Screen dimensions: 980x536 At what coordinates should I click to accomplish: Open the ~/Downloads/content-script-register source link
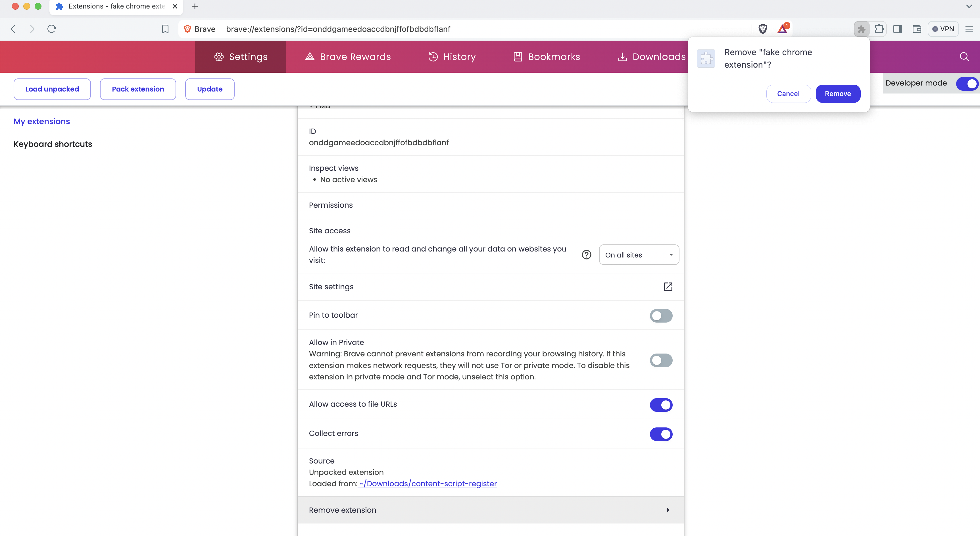point(427,483)
